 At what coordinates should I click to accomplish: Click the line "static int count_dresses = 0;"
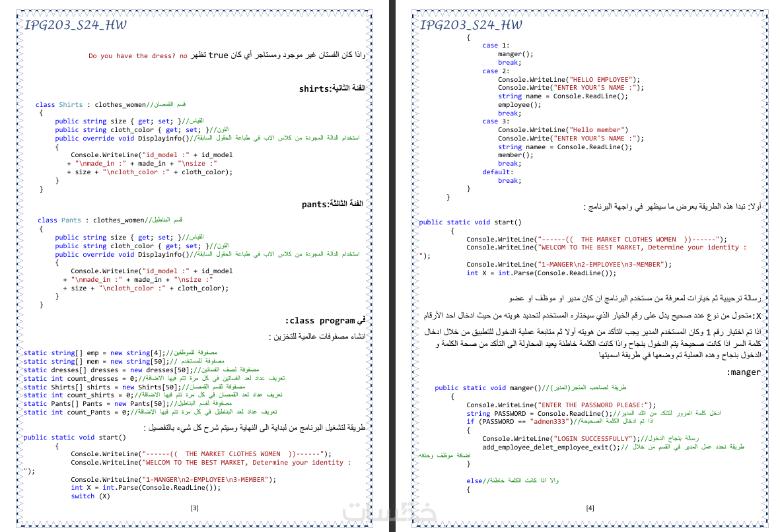click(80, 378)
